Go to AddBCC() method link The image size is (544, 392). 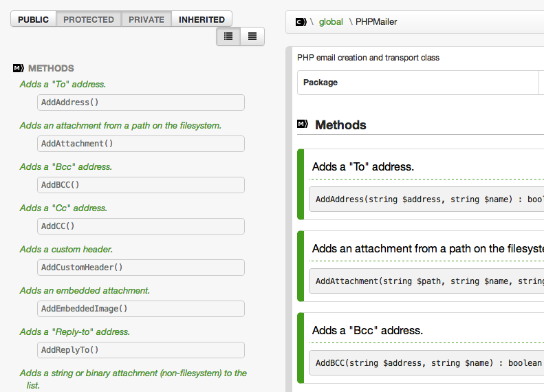click(141, 185)
